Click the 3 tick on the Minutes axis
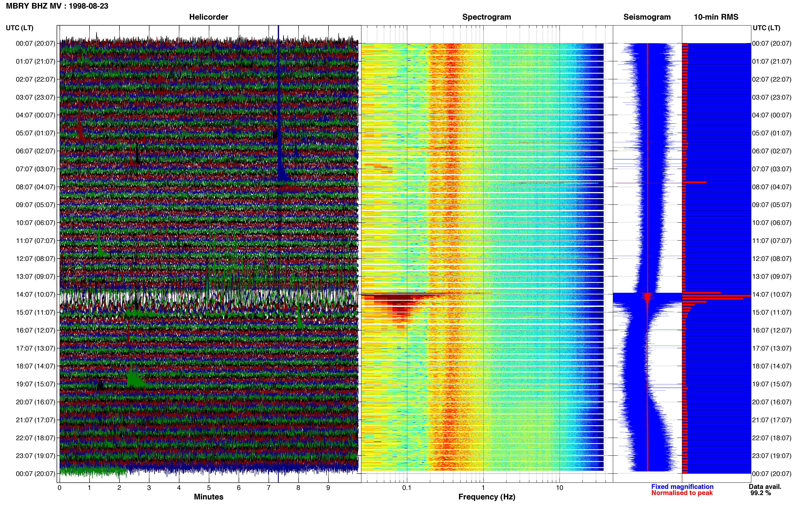This screenshot has height=508, width=812. pyautogui.click(x=149, y=488)
